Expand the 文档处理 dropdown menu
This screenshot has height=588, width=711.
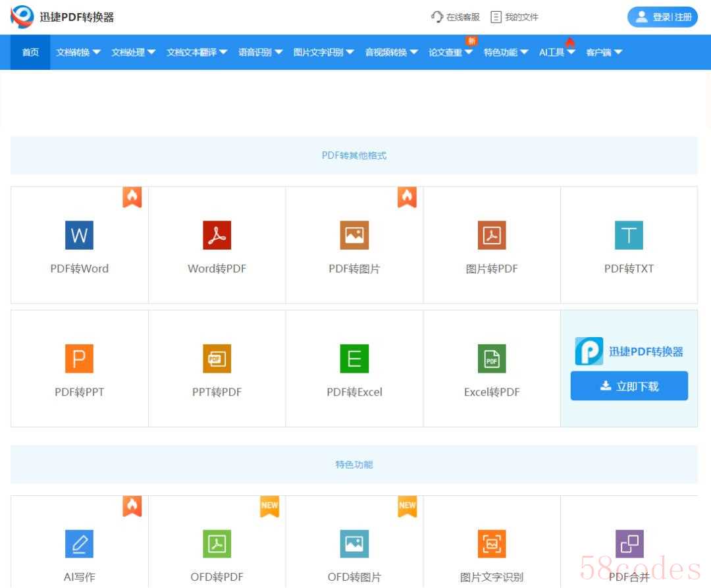133,52
